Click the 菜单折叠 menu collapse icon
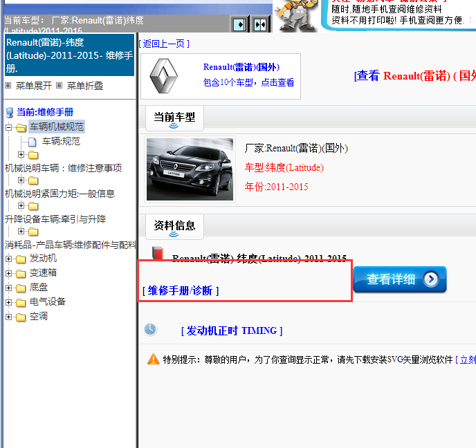 click(59, 86)
